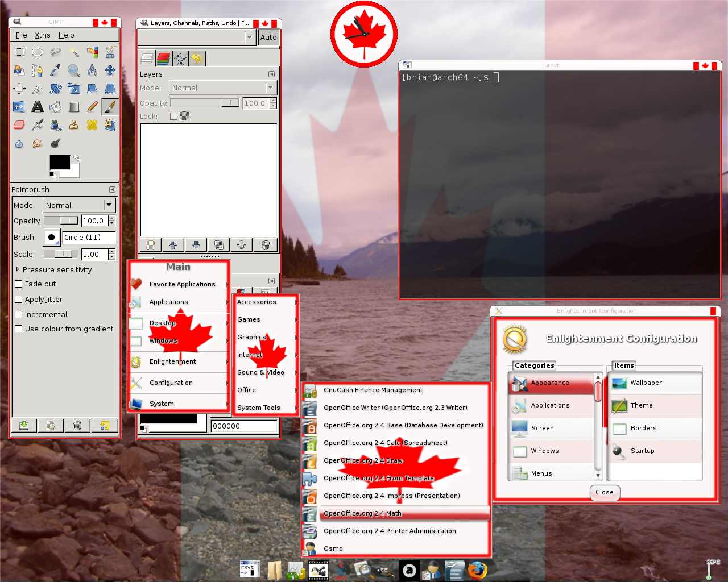Screen dimensions: 728x582
Task: Select the Pencil tool
Action: point(92,107)
